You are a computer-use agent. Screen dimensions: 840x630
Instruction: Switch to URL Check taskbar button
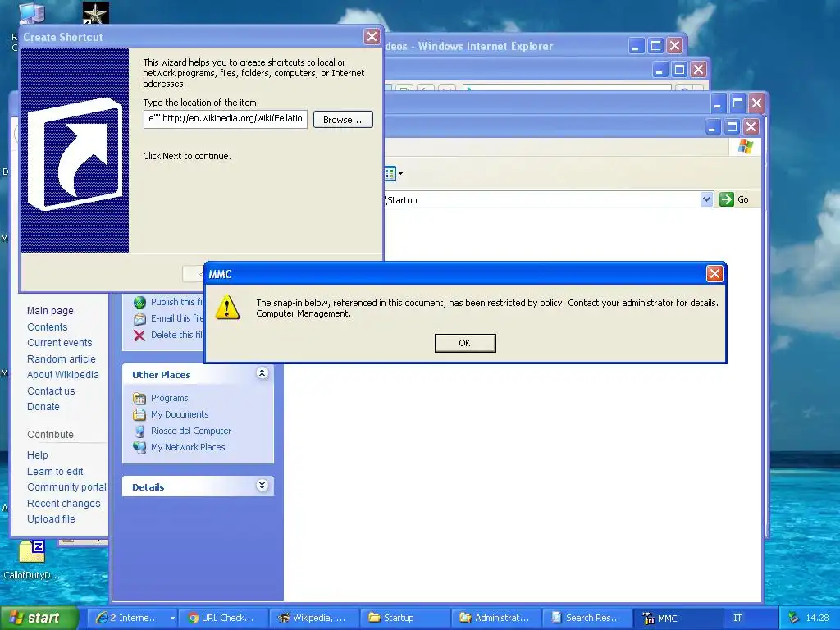pyautogui.click(x=221, y=618)
